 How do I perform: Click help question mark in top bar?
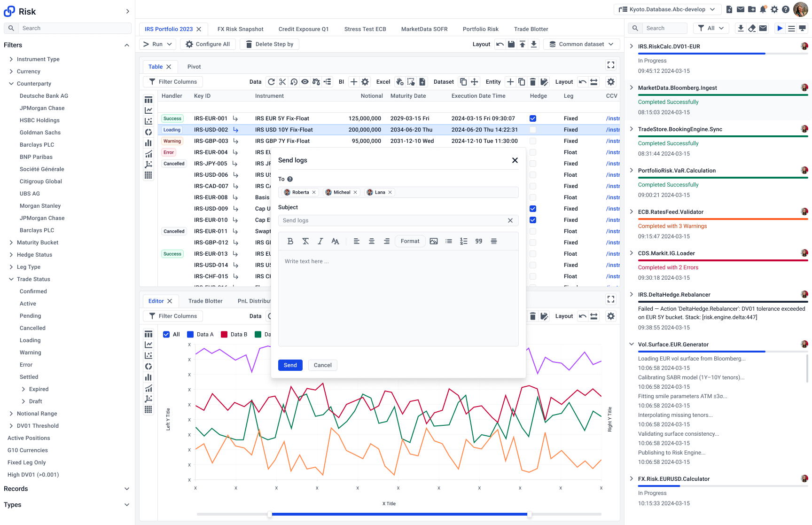[x=786, y=9]
